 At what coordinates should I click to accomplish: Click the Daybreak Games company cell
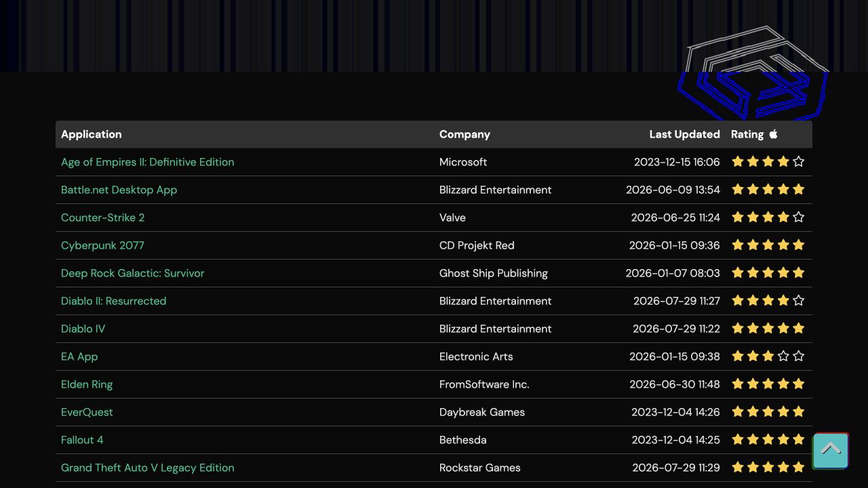coord(482,412)
